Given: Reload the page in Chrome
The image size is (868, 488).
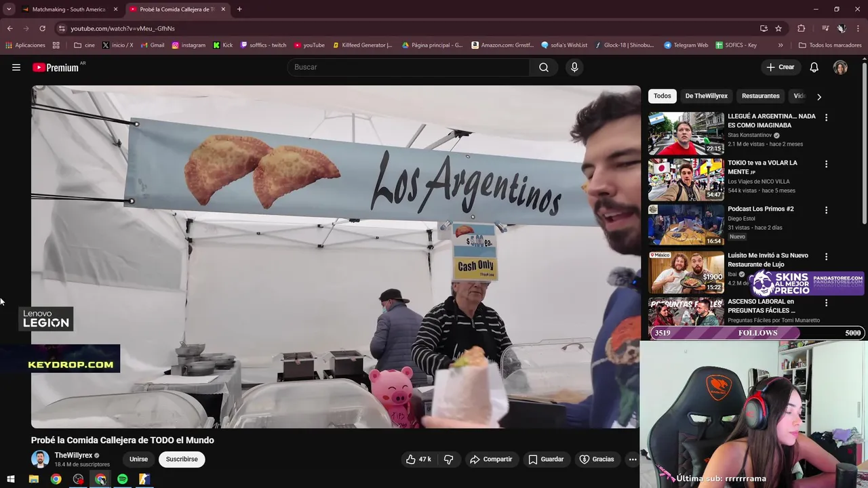Looking at the screenshot, I should tap(42, 28).
